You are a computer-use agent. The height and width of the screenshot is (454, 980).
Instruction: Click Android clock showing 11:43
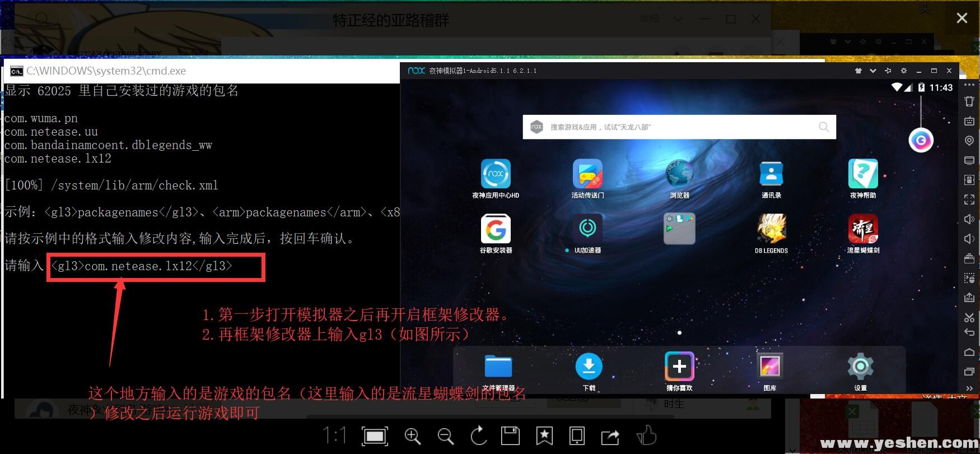point(941,87)
